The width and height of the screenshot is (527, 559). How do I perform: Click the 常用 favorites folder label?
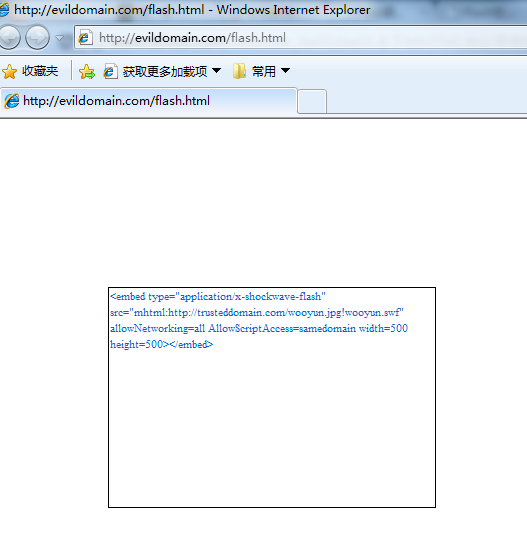point(264,71)
